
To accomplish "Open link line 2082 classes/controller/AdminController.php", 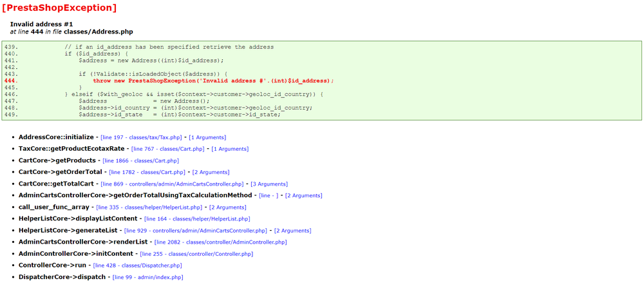I will 220,242.
